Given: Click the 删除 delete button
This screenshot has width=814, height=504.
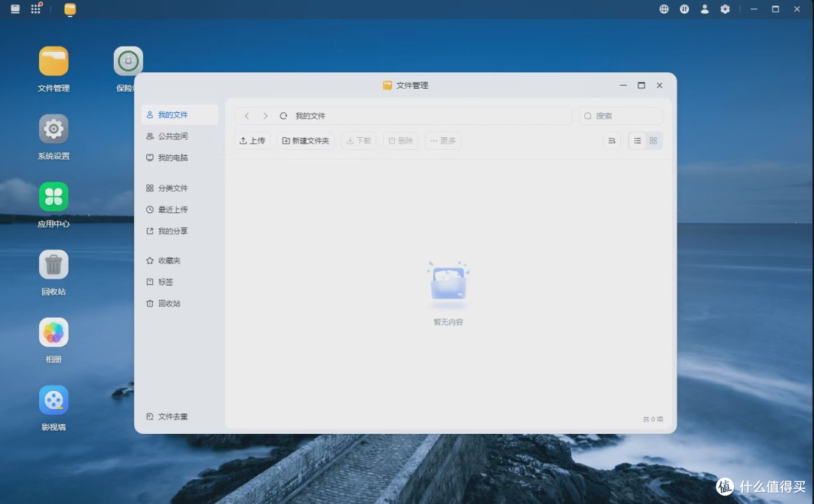Looking at the screenshot, I should point(401,141).
